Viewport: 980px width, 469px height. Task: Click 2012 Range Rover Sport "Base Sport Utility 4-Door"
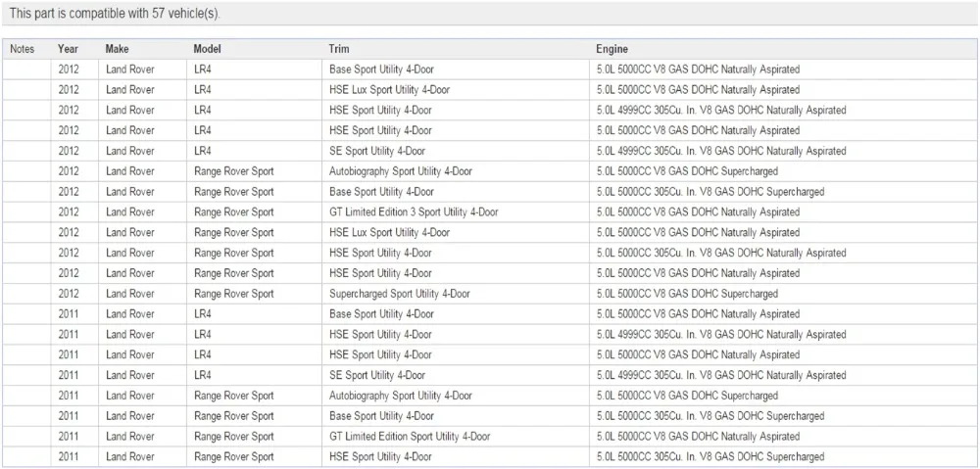[381, 192]
